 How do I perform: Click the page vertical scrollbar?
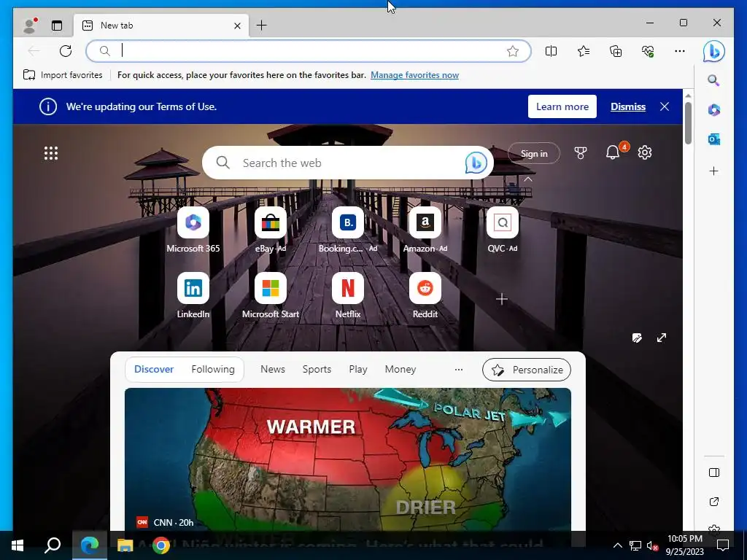coord(688,123)
